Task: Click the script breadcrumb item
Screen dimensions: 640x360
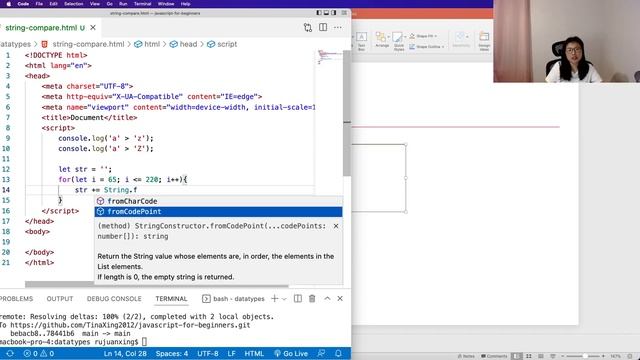Action: (227, 44)
